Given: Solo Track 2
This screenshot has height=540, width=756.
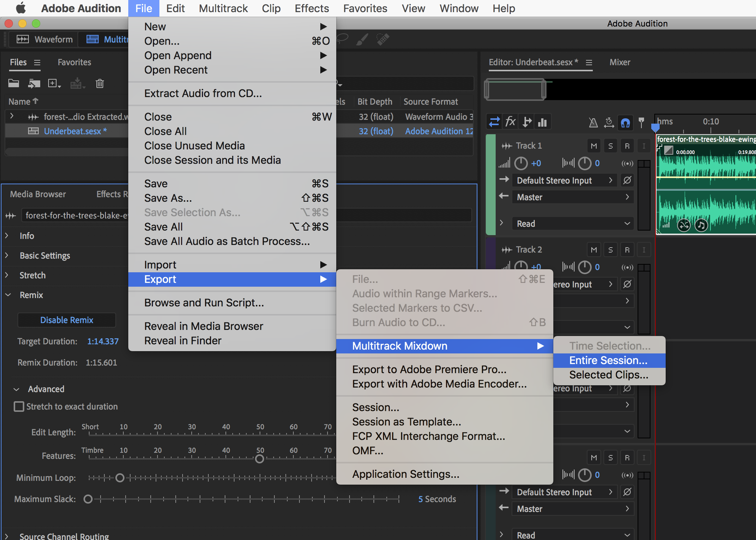Looking at the screenshot, I should tap(611, 250).
